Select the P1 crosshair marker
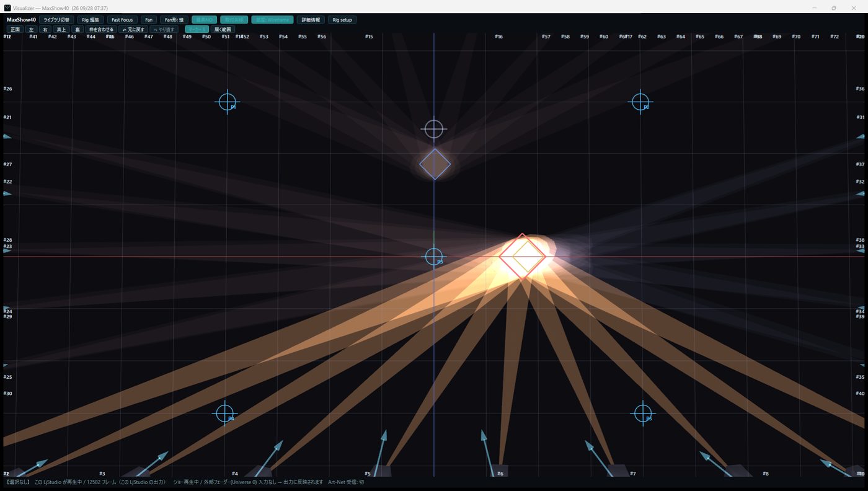The height and width of the screenshot is (491, 868). click(228, 101)
